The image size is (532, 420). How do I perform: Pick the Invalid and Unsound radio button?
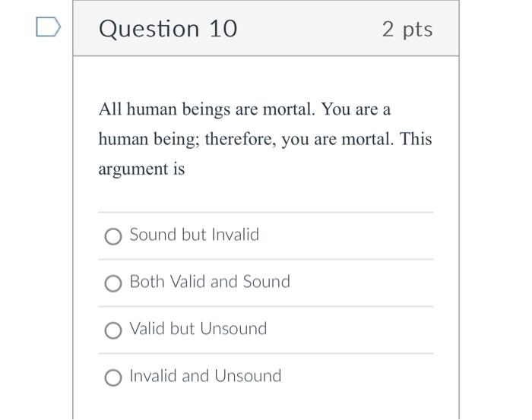coord(113,377)
